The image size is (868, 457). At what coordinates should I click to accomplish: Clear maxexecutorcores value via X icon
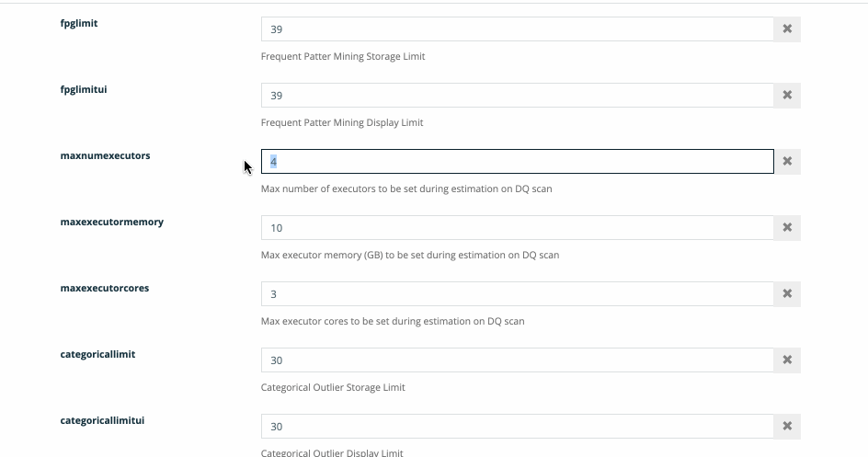click(x=787, y=294)
